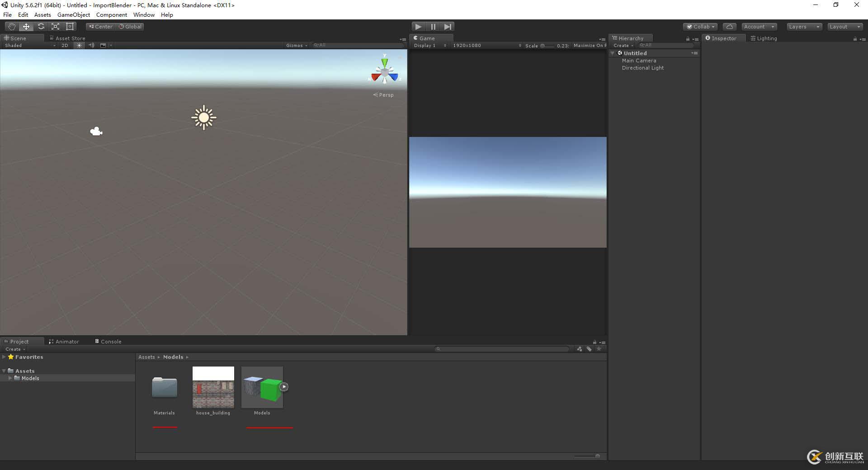Switch to the Asset Store tab
The height and width of the screenshot is (470, 868).
(x=67, y=38)
